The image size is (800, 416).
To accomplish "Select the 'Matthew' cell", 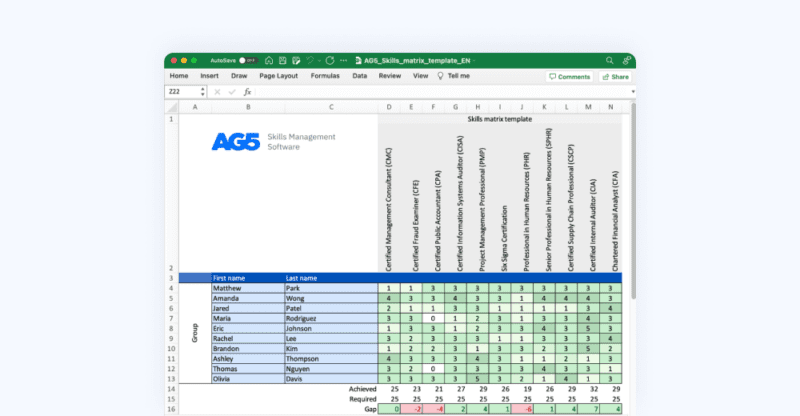I will click(248, 288).
